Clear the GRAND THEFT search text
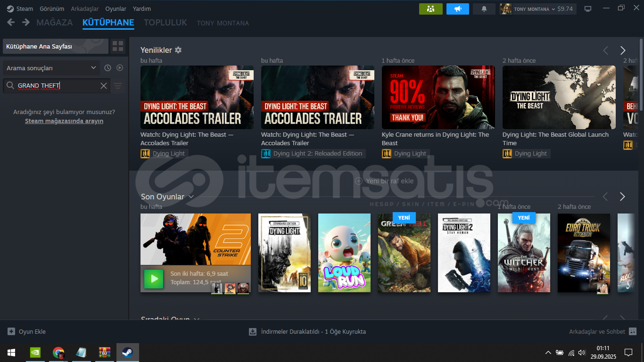The image size is (644, 362). click(104, 86)
